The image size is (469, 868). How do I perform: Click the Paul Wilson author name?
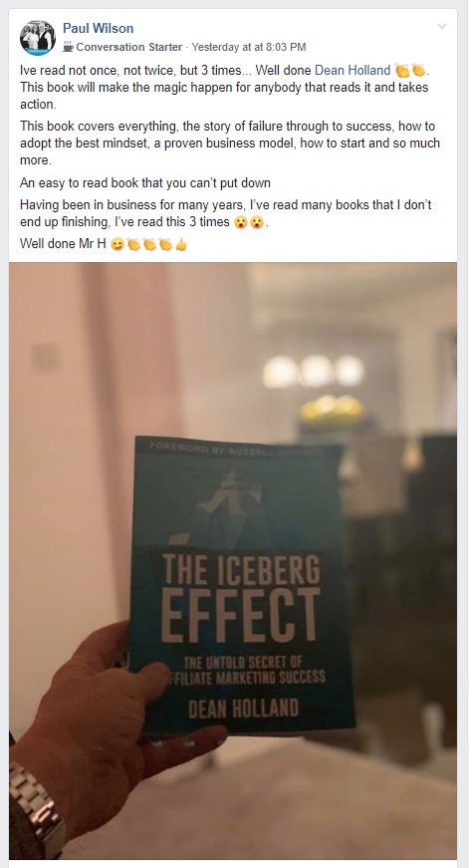coord(98,28)
